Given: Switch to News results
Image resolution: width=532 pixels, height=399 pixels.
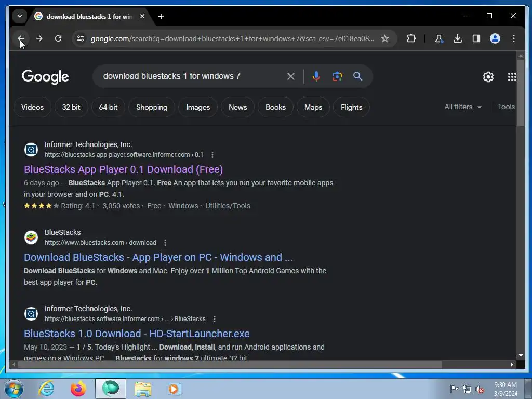Looking at the screenshot, I should 238,107.
